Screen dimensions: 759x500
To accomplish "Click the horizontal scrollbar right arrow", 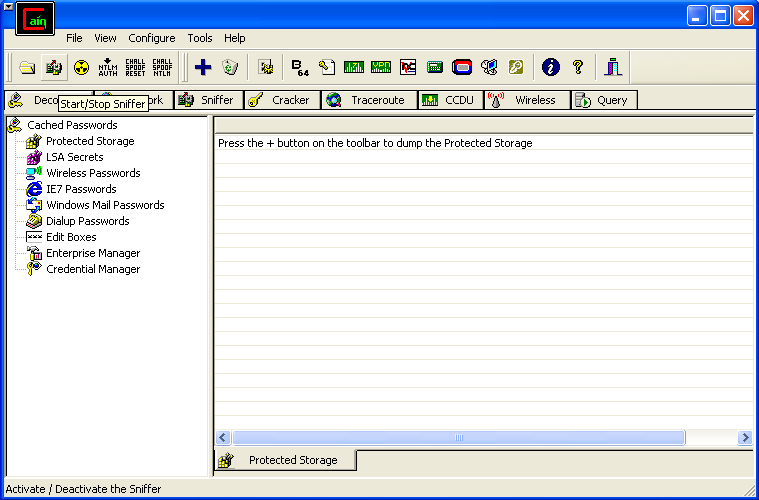I will 744,438.
